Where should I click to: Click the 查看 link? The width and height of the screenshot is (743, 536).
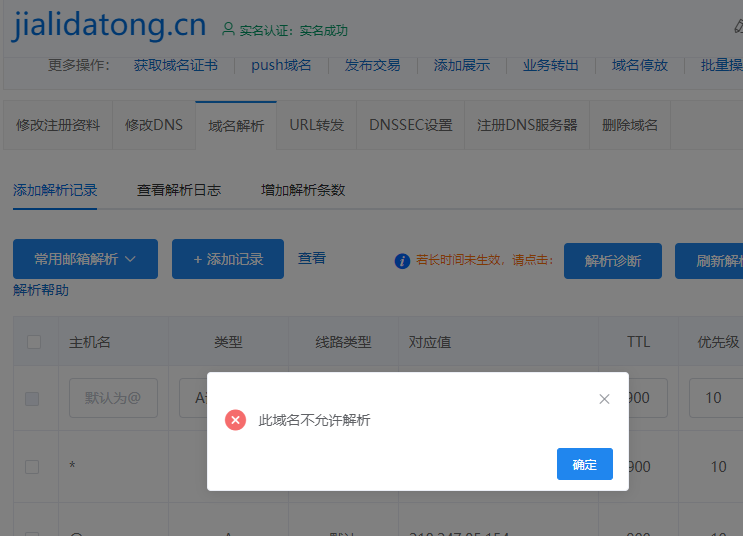(312, 258)
